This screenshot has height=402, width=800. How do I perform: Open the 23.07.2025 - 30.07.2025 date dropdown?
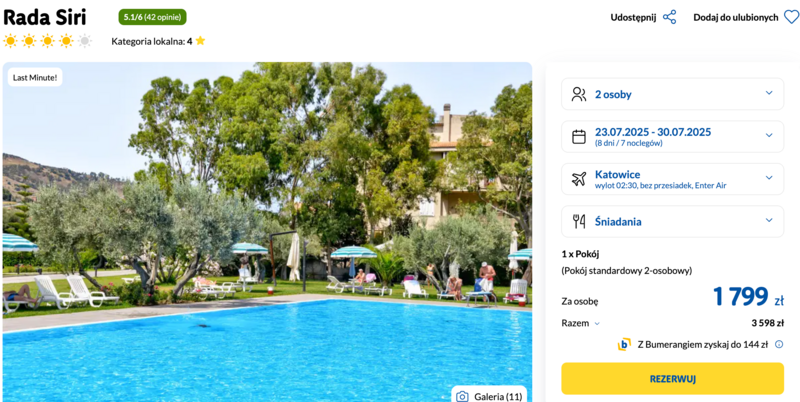(x=672, y=136)
